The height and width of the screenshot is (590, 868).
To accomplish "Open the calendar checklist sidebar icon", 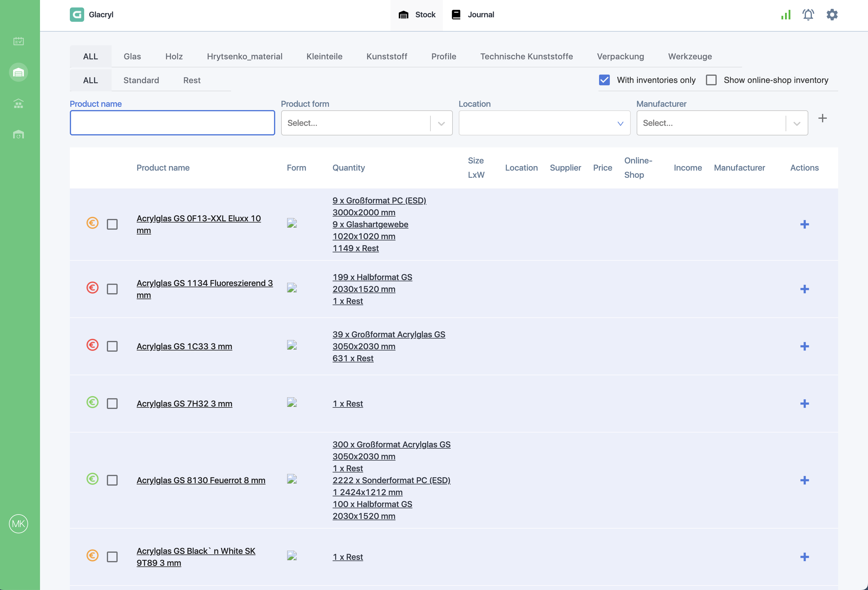I will coord(18,41).
